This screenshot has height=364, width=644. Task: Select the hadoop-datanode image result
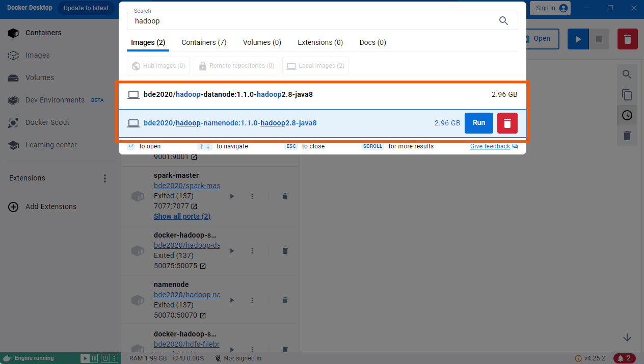[323, 94]
